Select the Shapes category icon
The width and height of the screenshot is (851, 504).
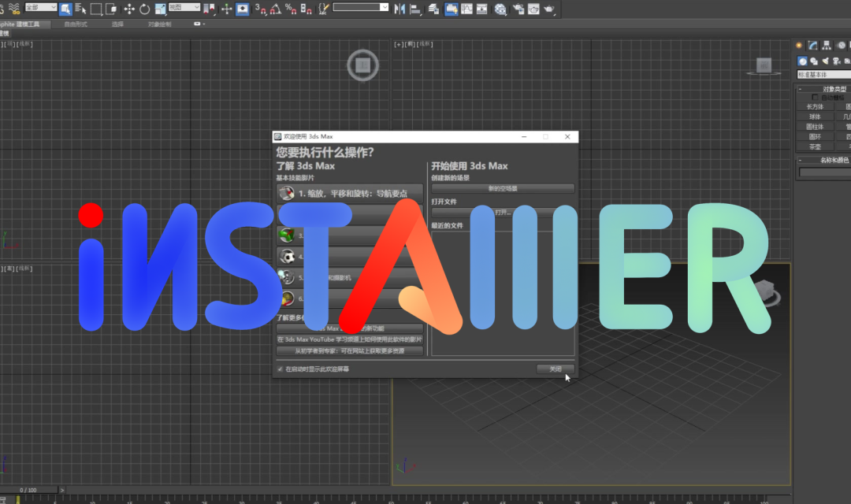pos(813,61)
